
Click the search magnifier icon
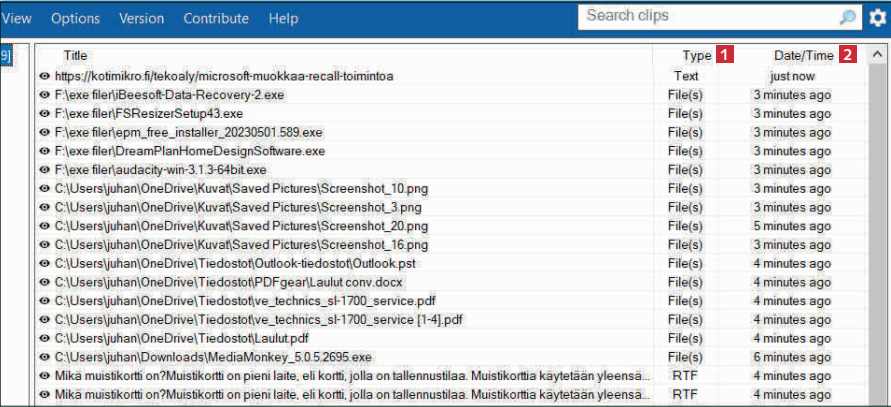tap(846, 18)
